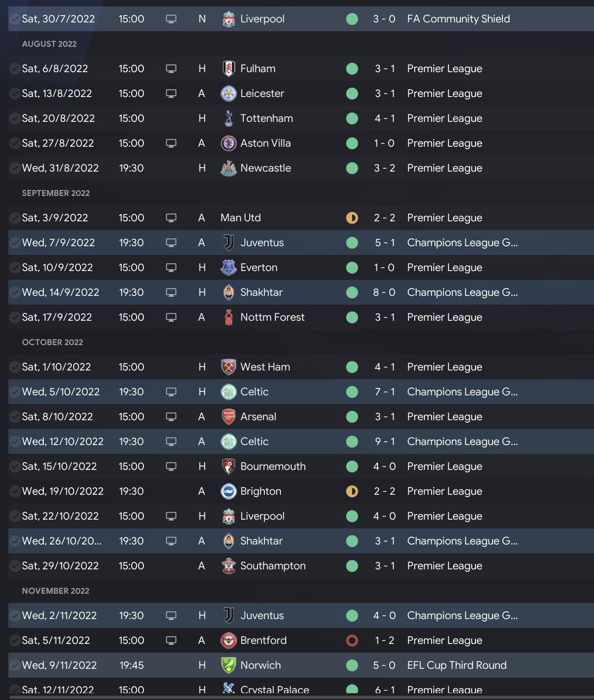Open the Newcastle team name link
594x700 pixels.
[265, 168]
